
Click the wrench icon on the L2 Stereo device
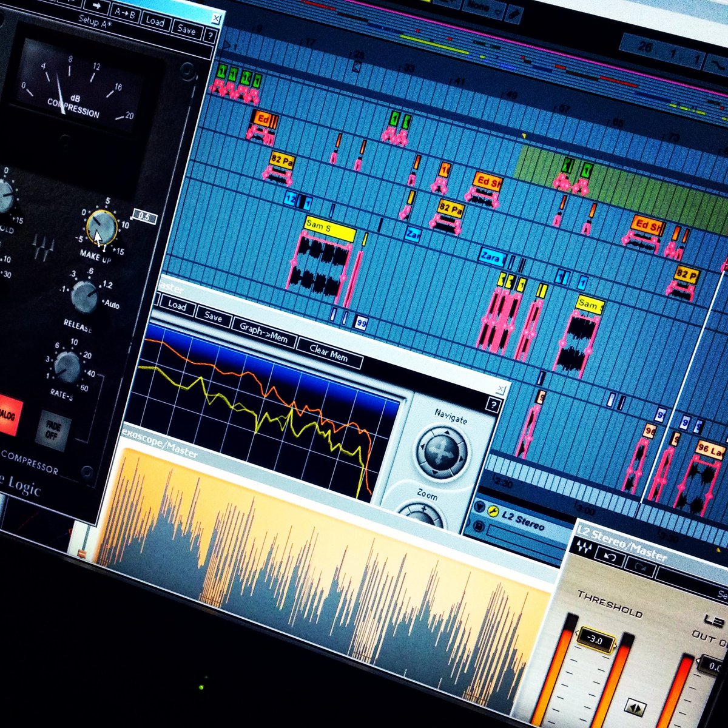point(493,512)
